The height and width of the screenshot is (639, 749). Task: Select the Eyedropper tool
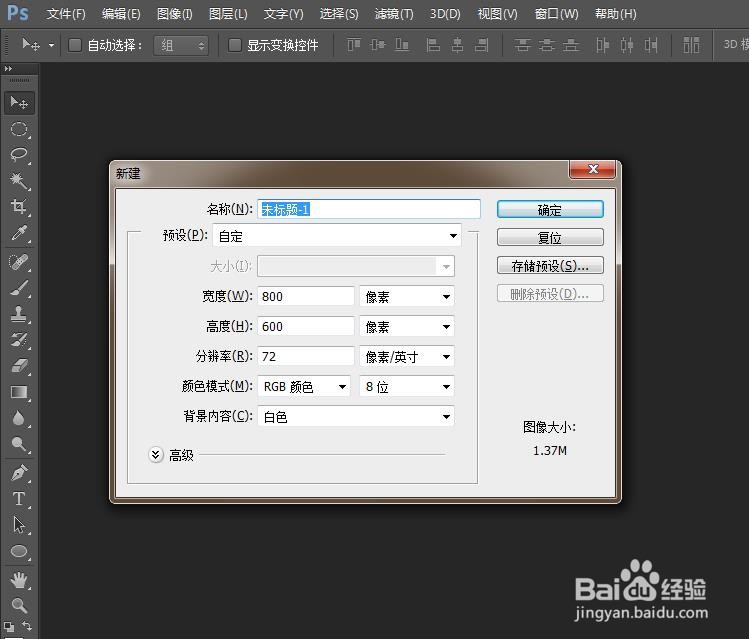click(19, 233)
